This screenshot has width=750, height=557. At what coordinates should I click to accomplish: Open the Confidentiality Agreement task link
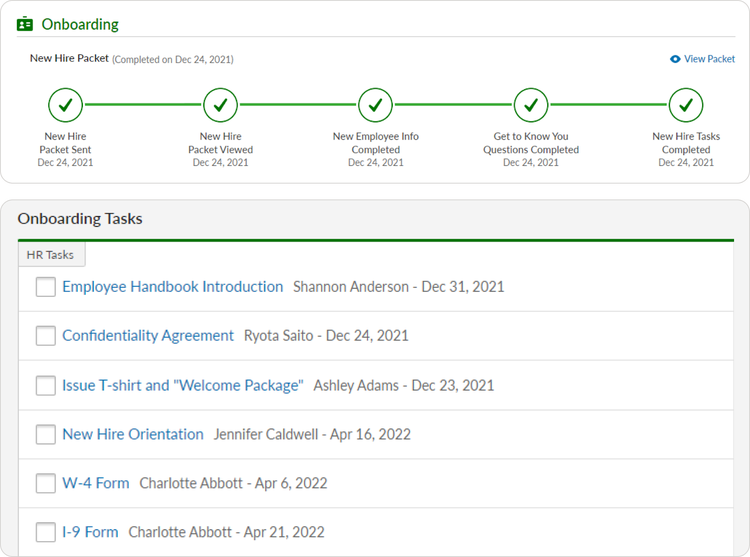click(148, 336)
